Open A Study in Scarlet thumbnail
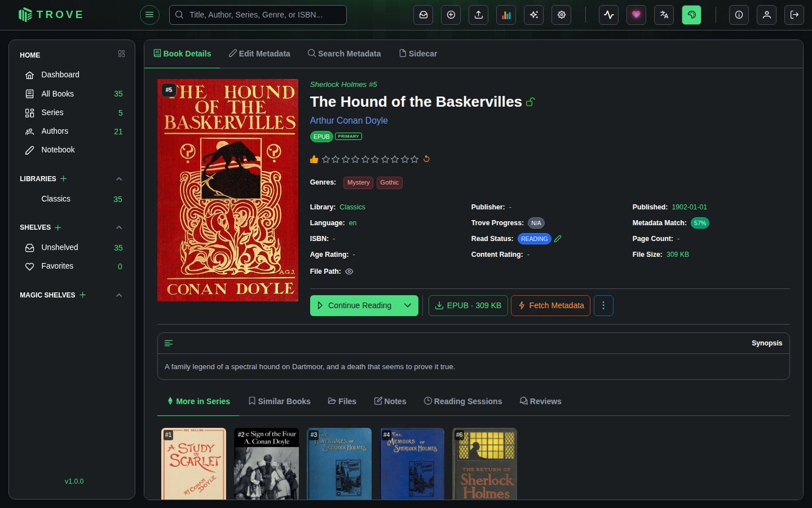 click(193, 463)
